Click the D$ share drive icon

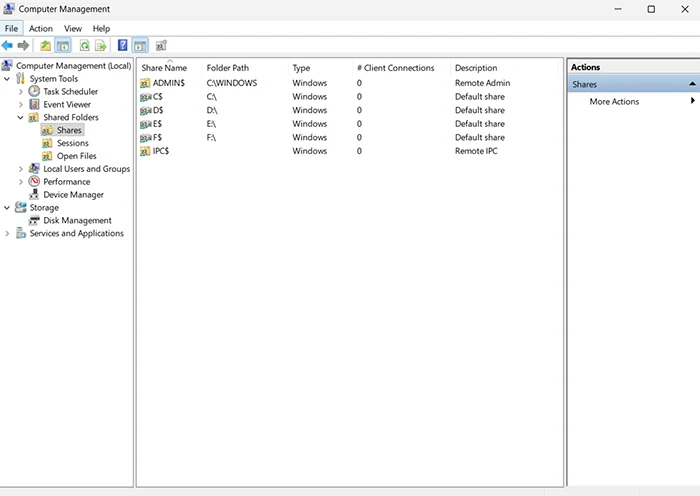tap(146, 110)
